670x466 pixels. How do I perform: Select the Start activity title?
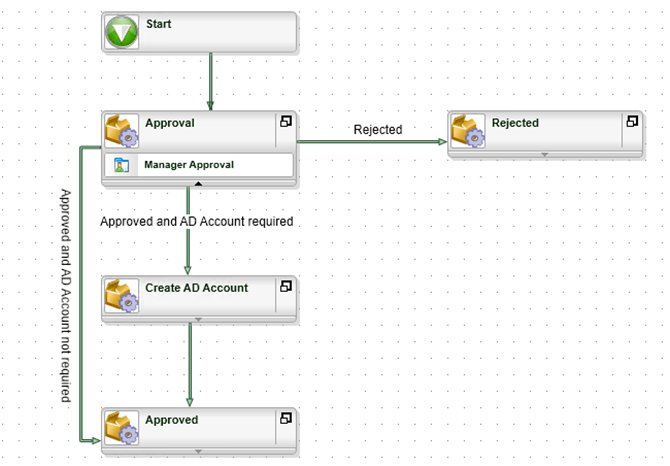(x=159, y=24)
